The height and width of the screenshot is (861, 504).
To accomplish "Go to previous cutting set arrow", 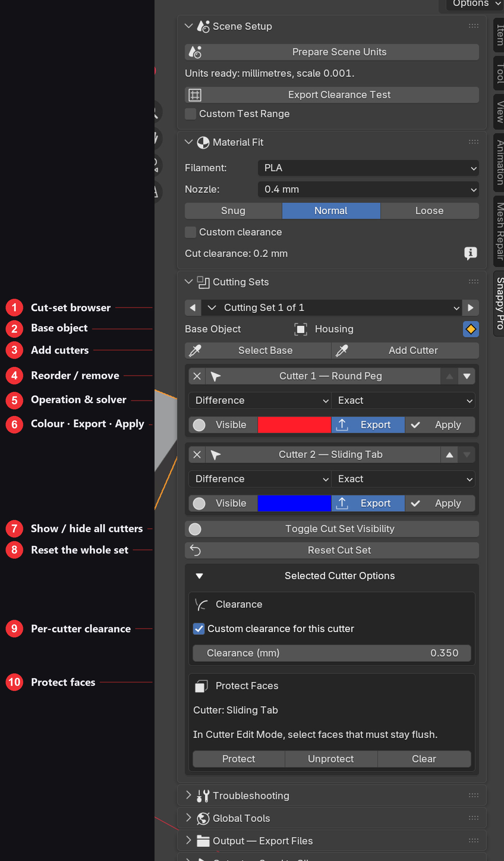I will [x=193, y=308].
